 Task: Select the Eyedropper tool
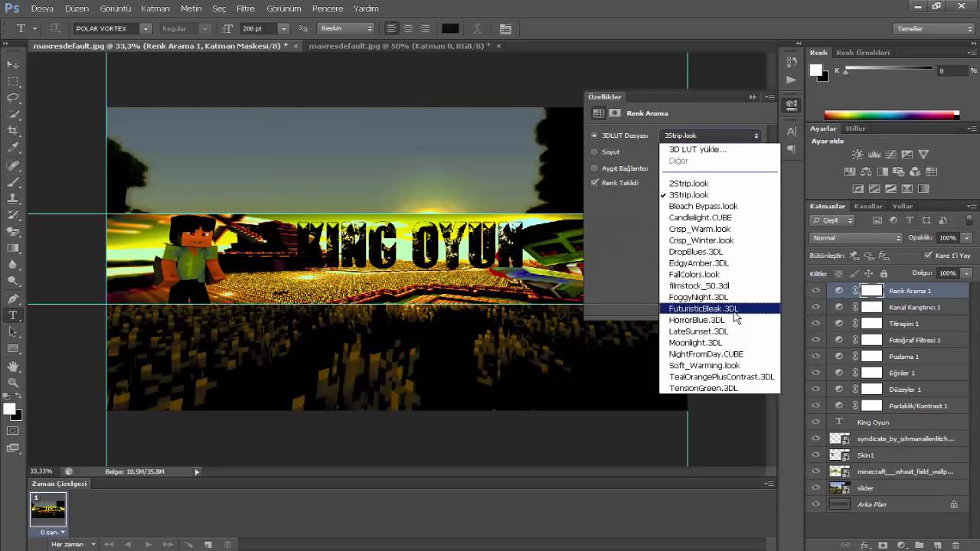click(13, 148)
